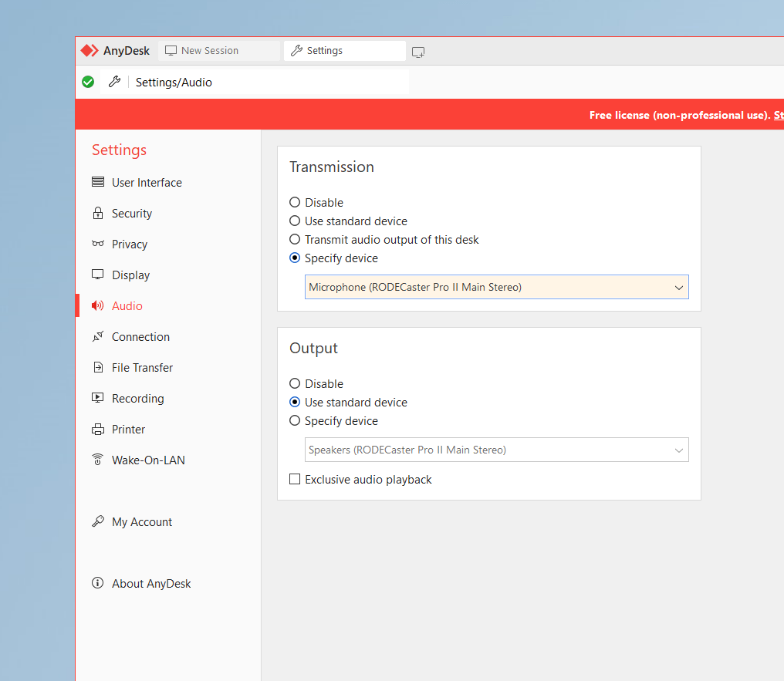Enable Exclusive audio playback checkbox
Screen dimensions: 784x681
click(x=295, y=479)
